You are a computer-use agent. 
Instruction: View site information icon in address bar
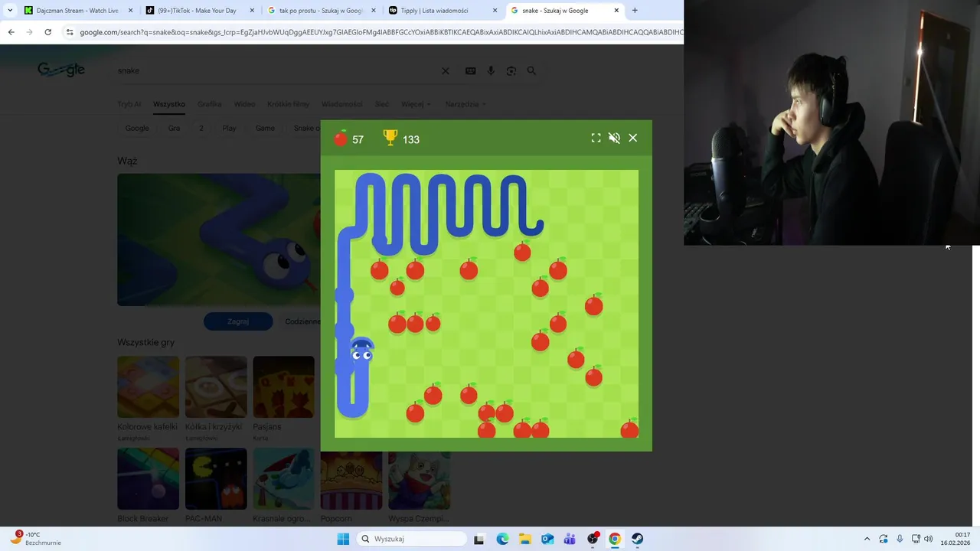coord(70,32)
